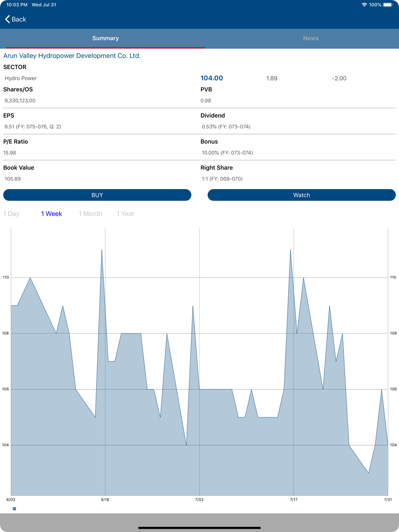Tap the P/E Ratio value 15.98

(10, 153)
